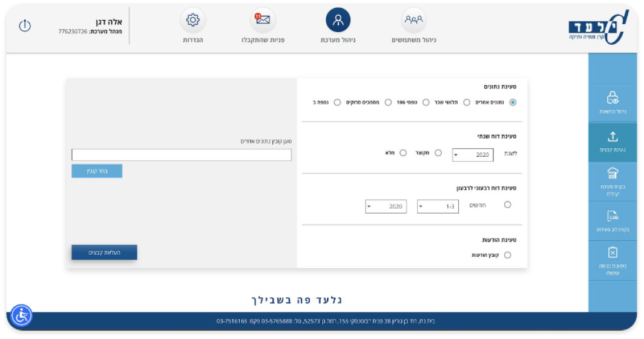Screen dimensions: 644x339
Task: Open received inquiries envelope icon
Action: [x=263, y=20]
